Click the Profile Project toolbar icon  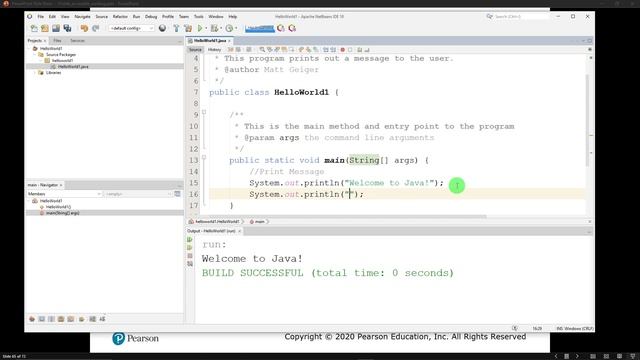coord(229,28)
